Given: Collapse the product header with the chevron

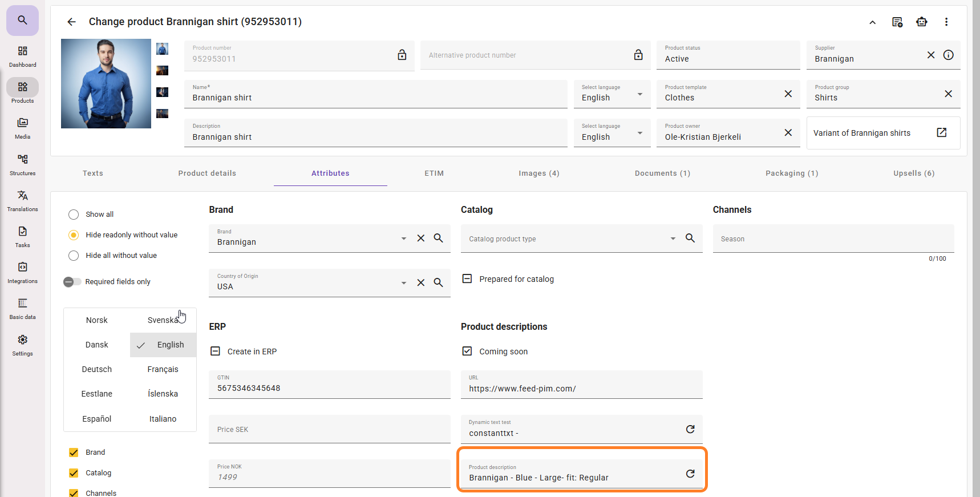Looking at the screenshot, I should pyautogui.click(x=872, y=22).
